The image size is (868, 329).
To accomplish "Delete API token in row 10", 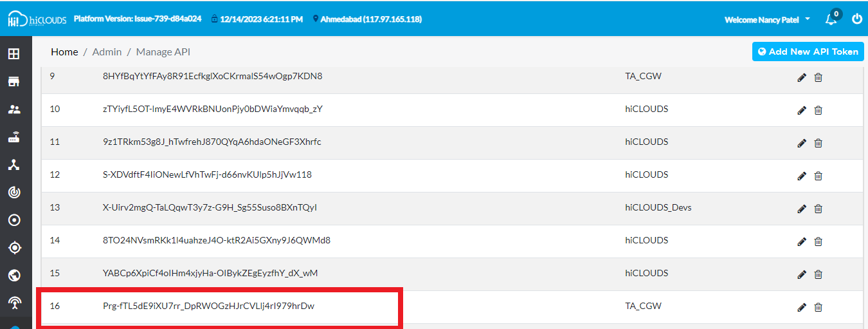I will pyautogui.click(x=818, y=110).
